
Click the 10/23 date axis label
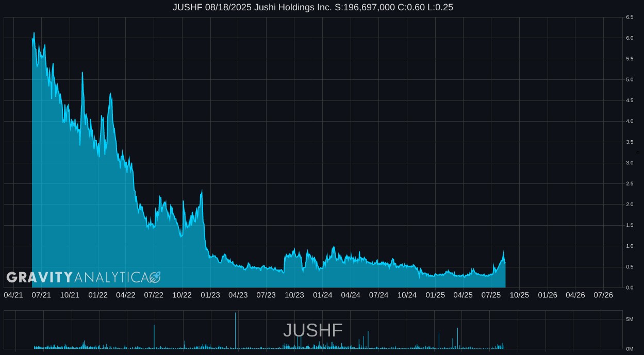point(294,295)
